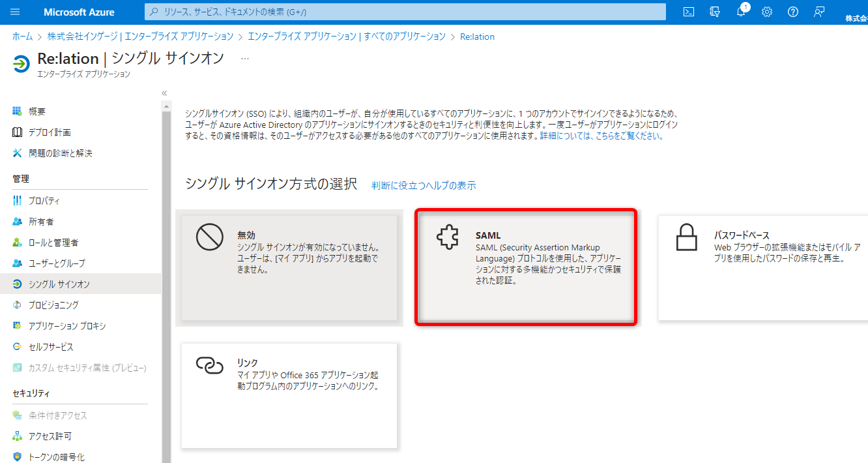Click the セキュリティ section heading

click(31, 393)
